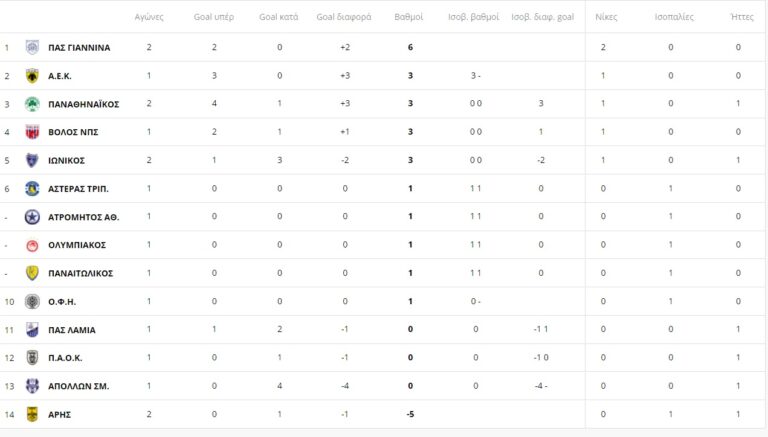Open the Π.Α.Ο.Κ. team name link
The width and height of the screenshot is (768, 437).
pyautogui.click(x=65, y=358)
